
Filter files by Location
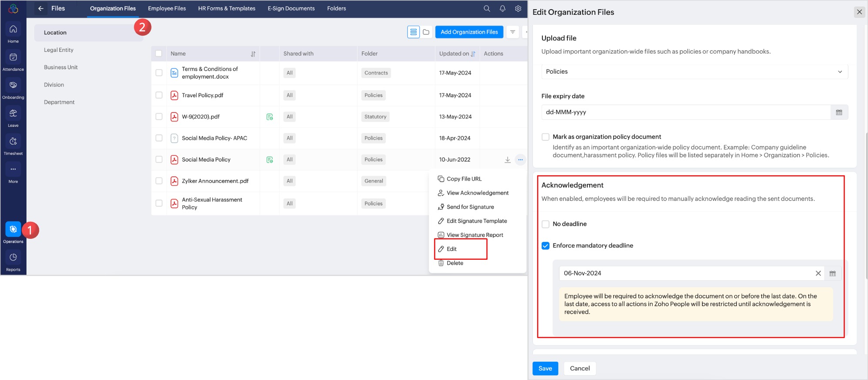tap(89, 33)
